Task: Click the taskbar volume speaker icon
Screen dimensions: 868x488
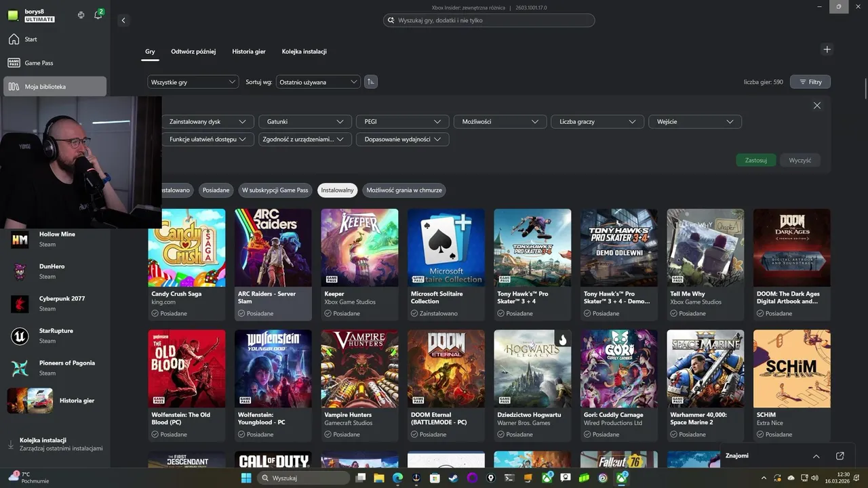Action: [x=814, y=478]
